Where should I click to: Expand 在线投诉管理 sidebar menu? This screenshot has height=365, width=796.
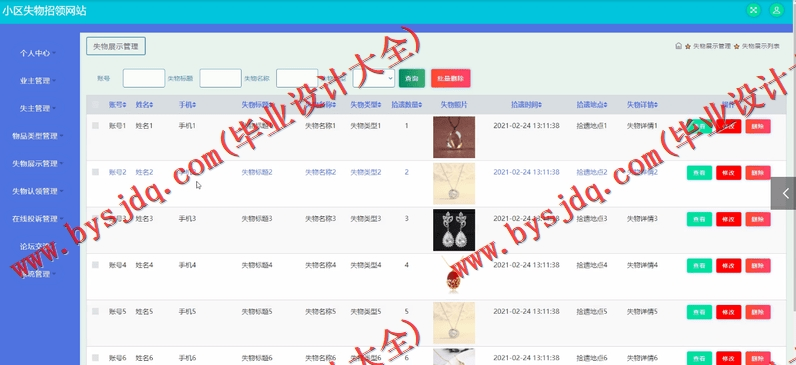38,219
